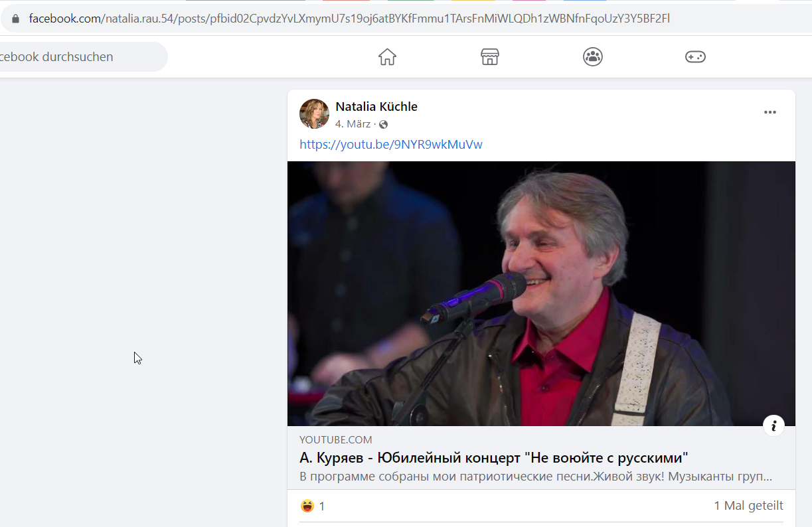The height and width of the screenshot is (527, 812).
Task: Open the Facebook Home (Startseite) icon
Action: click(x=387, y=57)
